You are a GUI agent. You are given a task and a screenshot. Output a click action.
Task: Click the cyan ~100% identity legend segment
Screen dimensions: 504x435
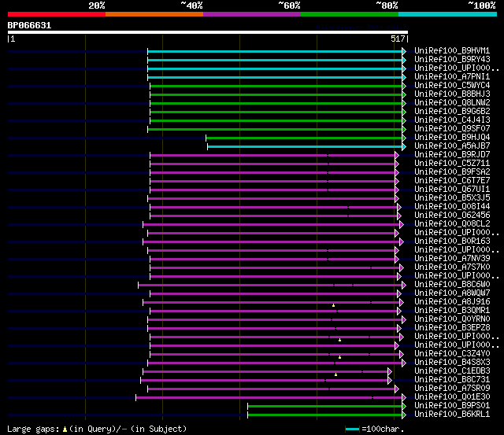coord(448,14)
